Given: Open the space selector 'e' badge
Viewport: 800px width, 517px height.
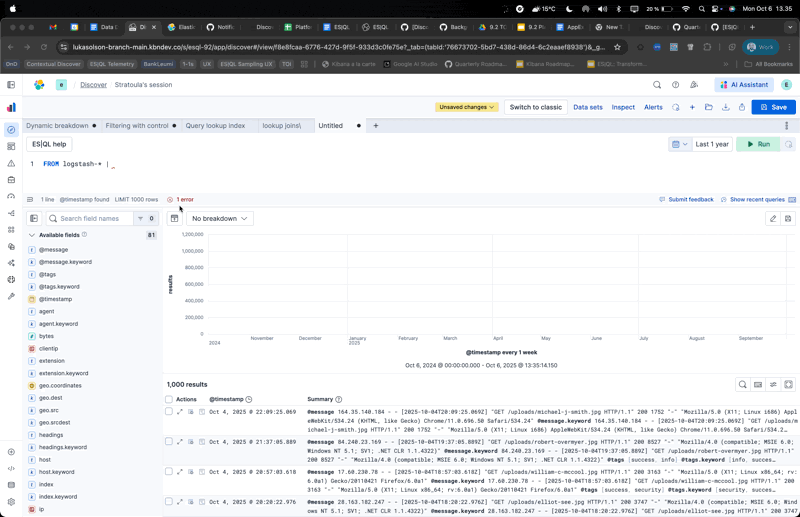Looking at the screenshot, I should (x=61, y=85).
